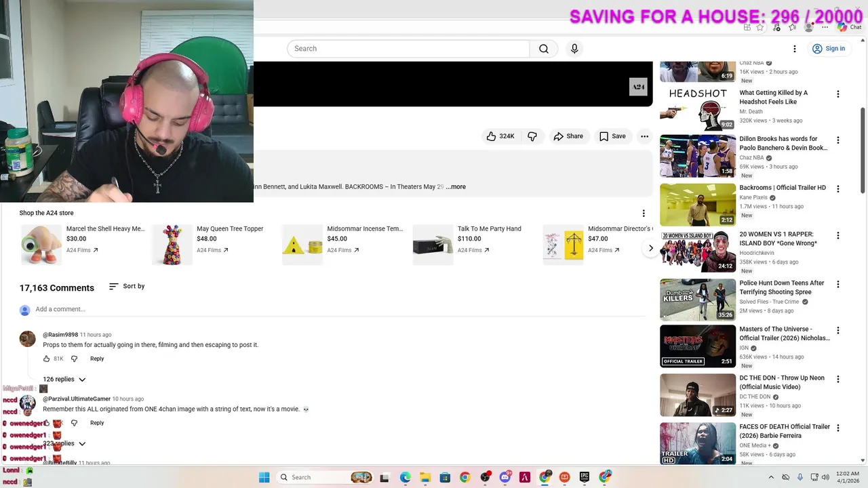Open options for Headshot Feels Like video

tap(837, 94)
